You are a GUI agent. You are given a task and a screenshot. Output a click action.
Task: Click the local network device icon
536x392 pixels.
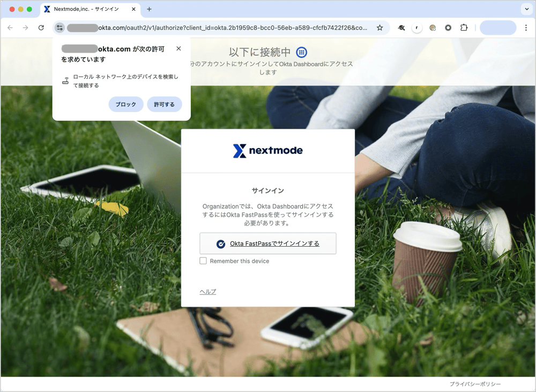pyautogui.click(x=65, y=81)
